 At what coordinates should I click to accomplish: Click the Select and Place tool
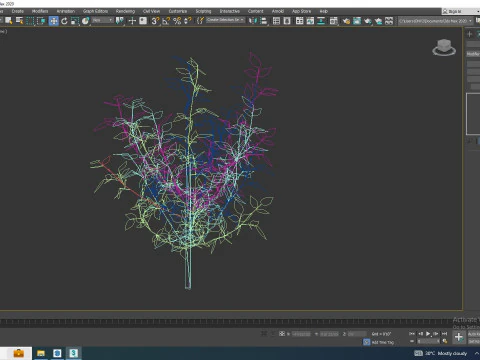pos(85,21)
